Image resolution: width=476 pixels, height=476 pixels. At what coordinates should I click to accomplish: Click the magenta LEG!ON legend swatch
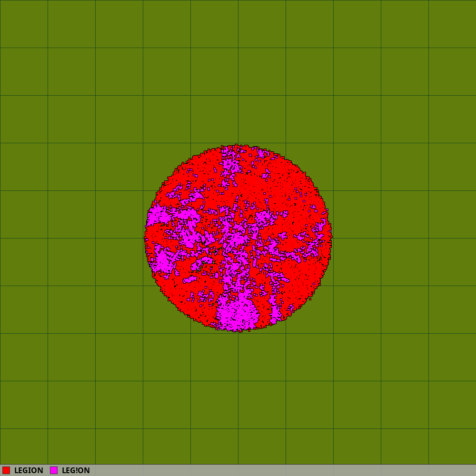[54, 470]
